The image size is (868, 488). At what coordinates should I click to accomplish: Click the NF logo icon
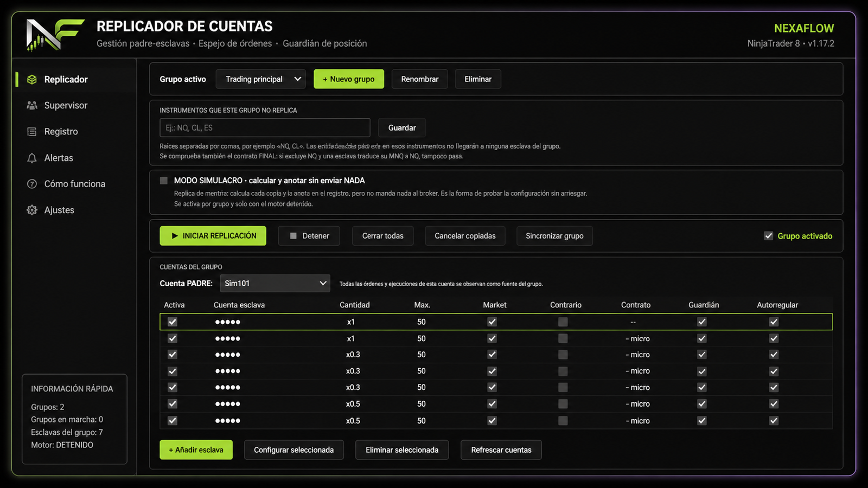55,35
